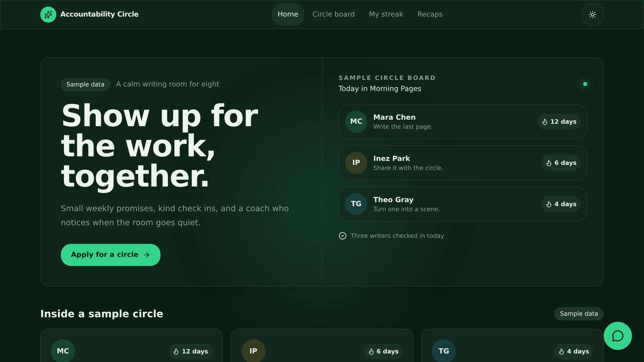Viewport: 644px width, 362px height.
Task: Click Apply for a circle button
Action: pos(111,255)
